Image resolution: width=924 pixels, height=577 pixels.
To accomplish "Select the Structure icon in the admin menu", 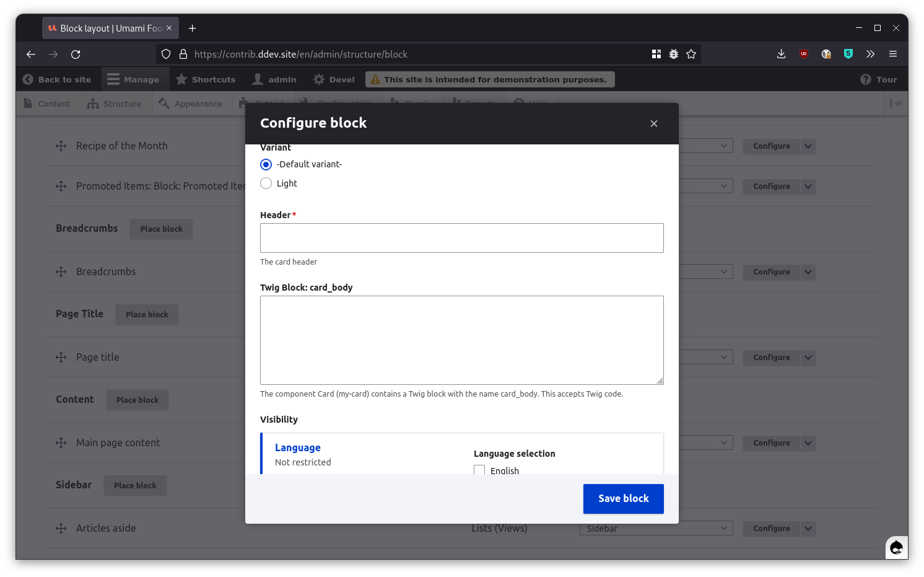I will point(94,104).
